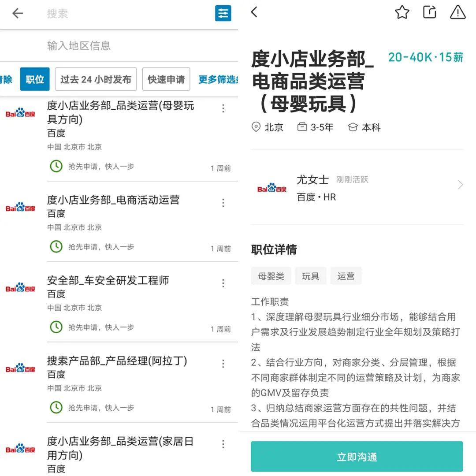Tap Baidu logo in recruiter card
The height and width of the screenshot is (476, 476).
(x=271, y=188)
